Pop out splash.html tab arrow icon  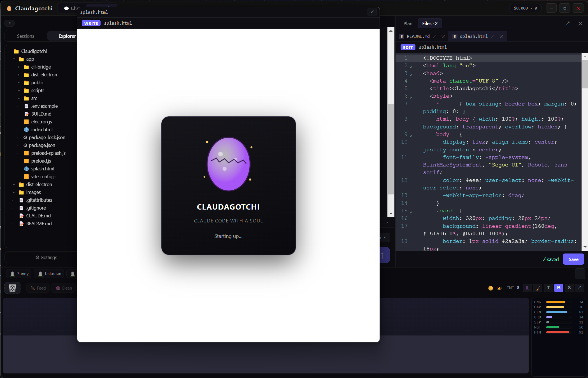[x=493, y=36]
